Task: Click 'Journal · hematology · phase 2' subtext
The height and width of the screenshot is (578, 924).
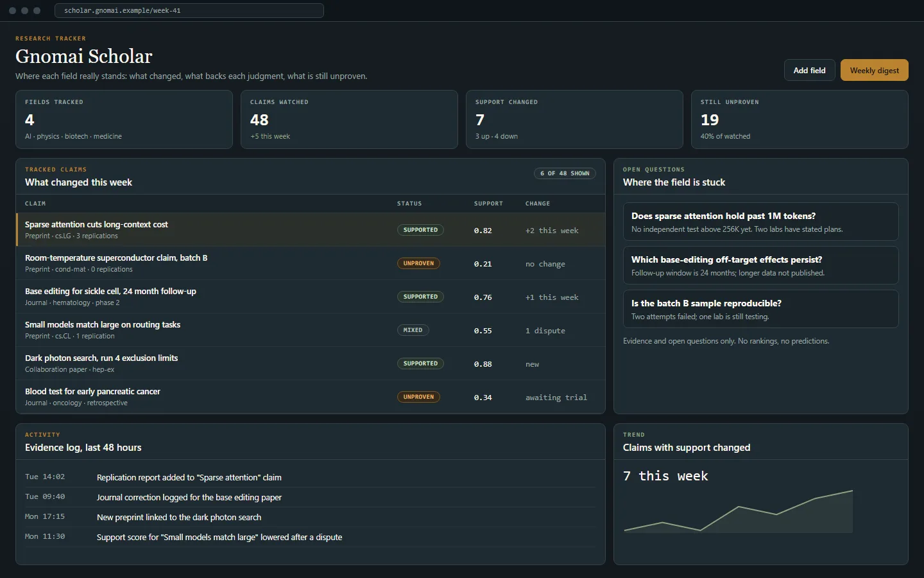Action: point(72,303)
